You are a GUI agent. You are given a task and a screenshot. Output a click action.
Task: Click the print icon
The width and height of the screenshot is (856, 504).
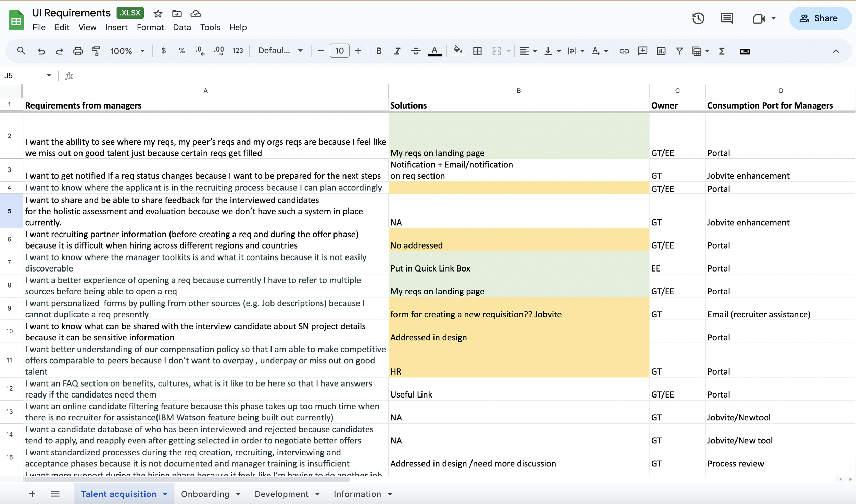[78, 51]
